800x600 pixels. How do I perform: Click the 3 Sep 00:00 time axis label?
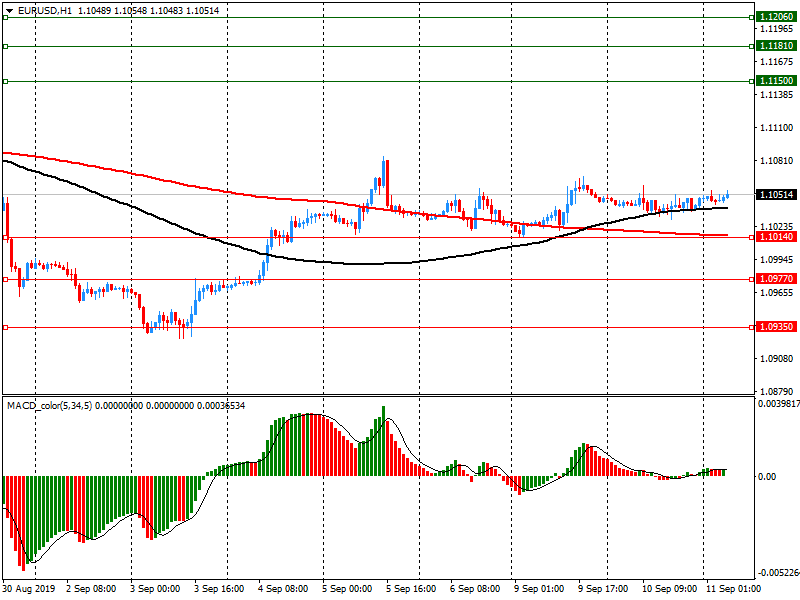coord(155,589)
